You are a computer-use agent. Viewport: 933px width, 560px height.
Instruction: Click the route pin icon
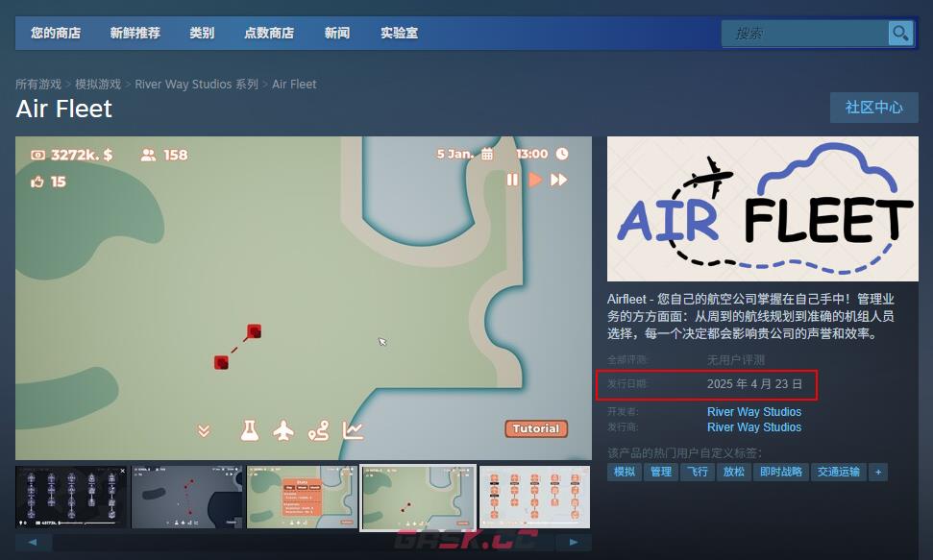pyautogui.click(x=318, y=430)
